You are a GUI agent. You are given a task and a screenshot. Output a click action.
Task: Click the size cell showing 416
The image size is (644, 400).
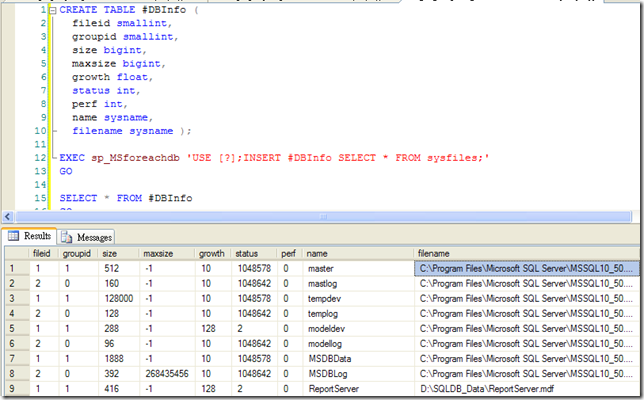pos(119,389)
